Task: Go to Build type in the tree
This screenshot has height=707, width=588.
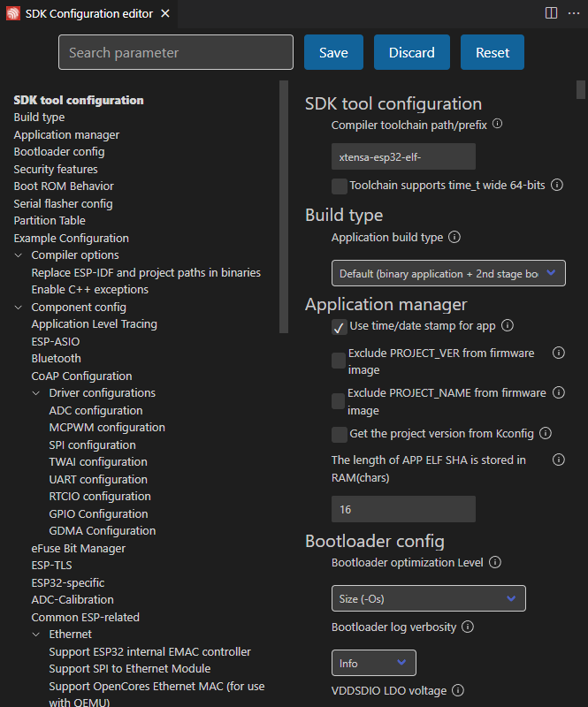Action: point(39,118)
